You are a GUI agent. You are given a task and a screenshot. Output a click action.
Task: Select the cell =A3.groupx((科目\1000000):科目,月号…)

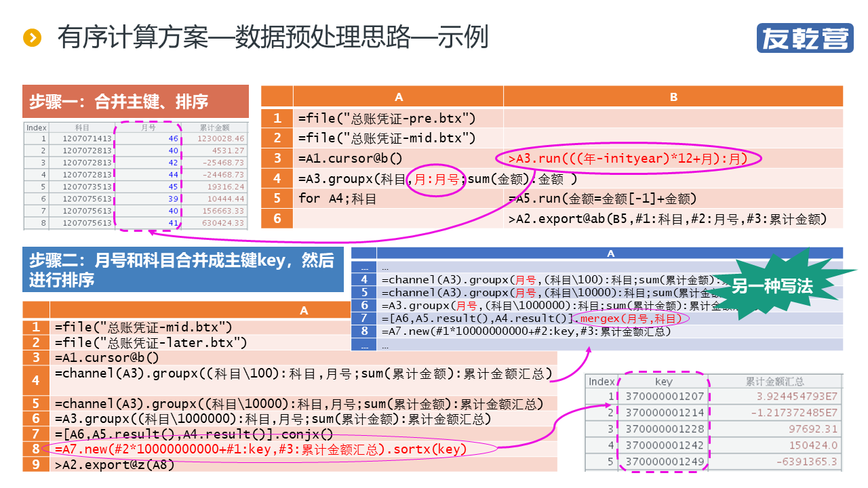click(303, 419)
